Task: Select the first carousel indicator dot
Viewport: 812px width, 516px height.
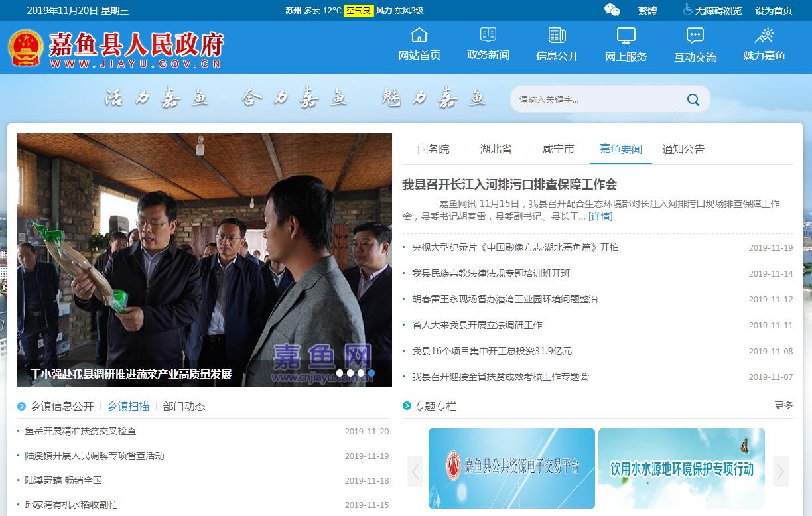Action: pos(340,373)
